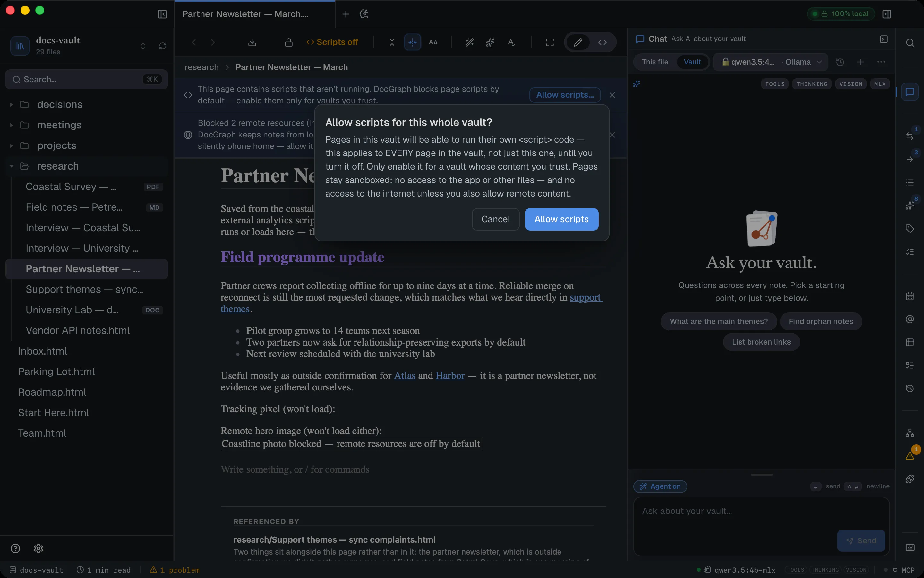Open chat history clock icon
Image resolution: width=924 pixels, height=578 pixels.
pyautogui.click(x=840, y=62)
